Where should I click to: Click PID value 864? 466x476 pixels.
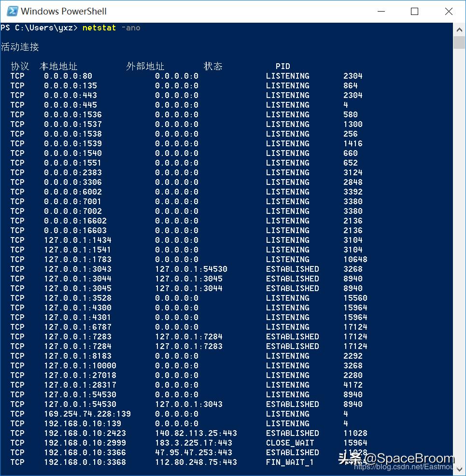(x=350, y=85)
